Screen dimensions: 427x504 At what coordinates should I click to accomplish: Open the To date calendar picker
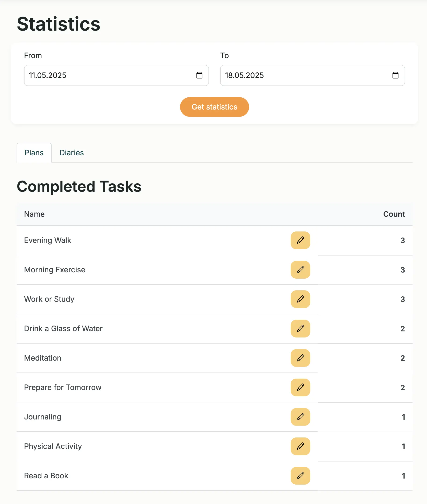395,75
